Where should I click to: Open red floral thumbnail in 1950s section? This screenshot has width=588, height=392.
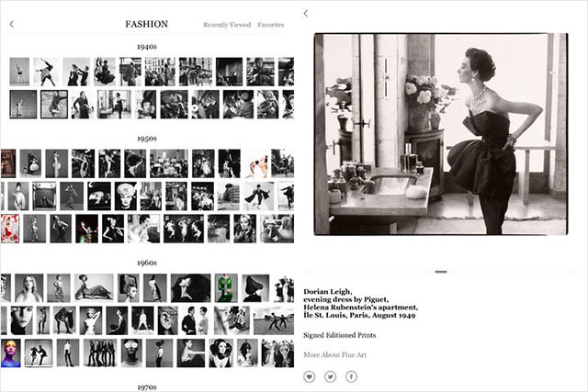click(10, 229)
